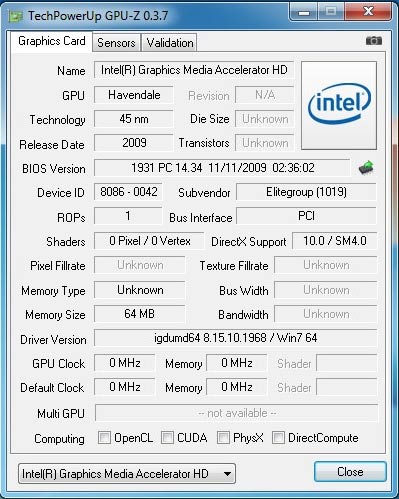Click the BIOS save chip icon
Viewport: 399px width, 499px height.
(366, 167)
